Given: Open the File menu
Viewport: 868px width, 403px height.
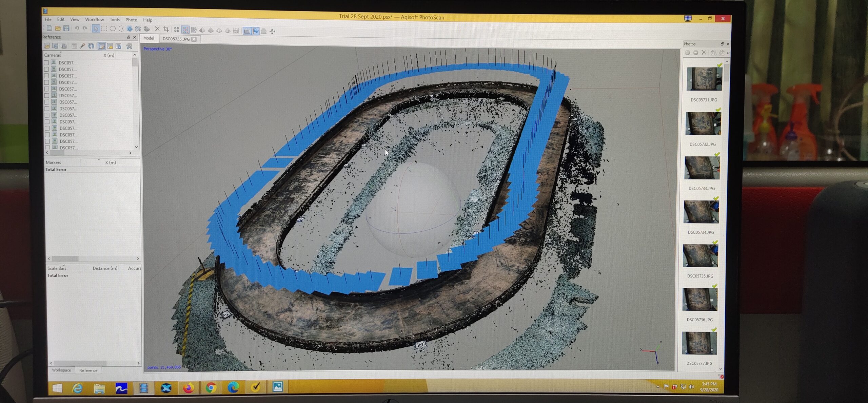Looking at the screenshot, I should [x=48, y=19].
